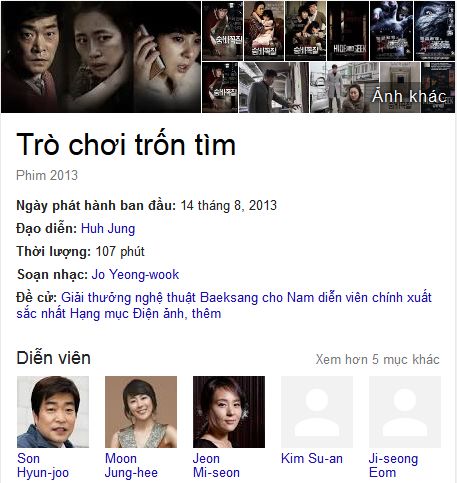Image resolution: width=457 pixels, height=483 pixels.
Task: Open the 'Hide and Seek' English poster thumbnail
Action: coord(348,31)
